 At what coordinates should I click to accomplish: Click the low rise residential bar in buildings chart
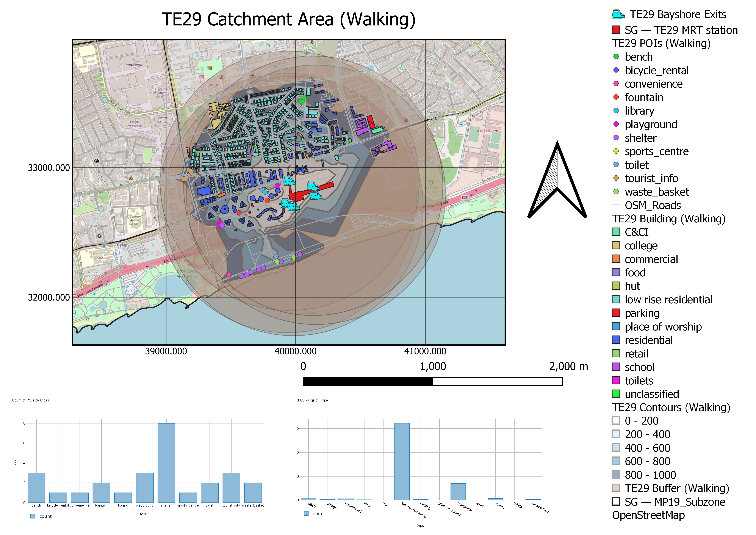[402, 461]
